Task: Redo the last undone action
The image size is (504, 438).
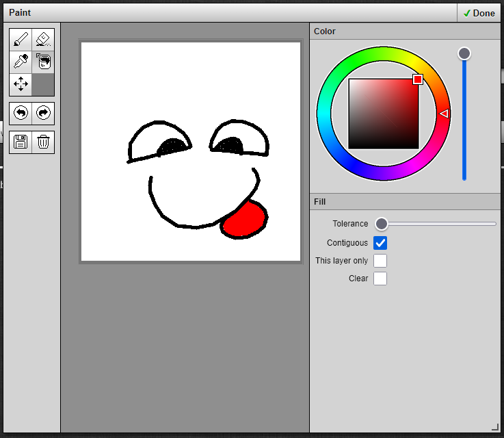Action: point(43,113)
